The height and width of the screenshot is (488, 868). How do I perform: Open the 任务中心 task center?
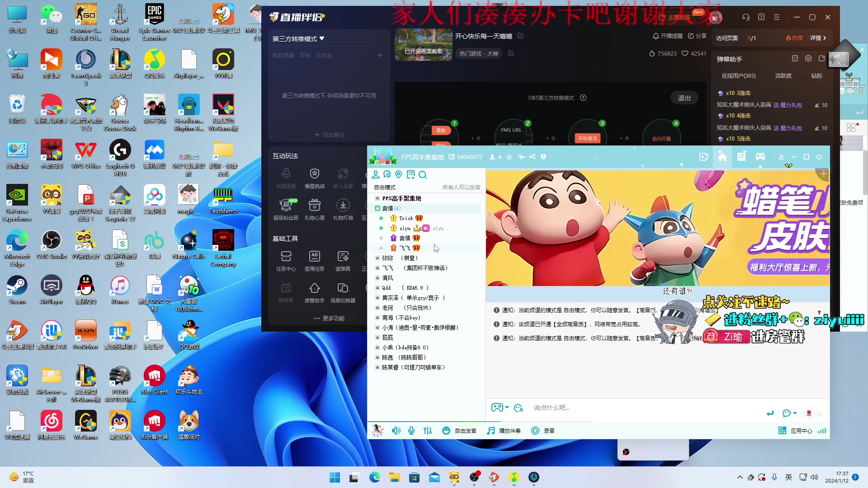(286, 261)
